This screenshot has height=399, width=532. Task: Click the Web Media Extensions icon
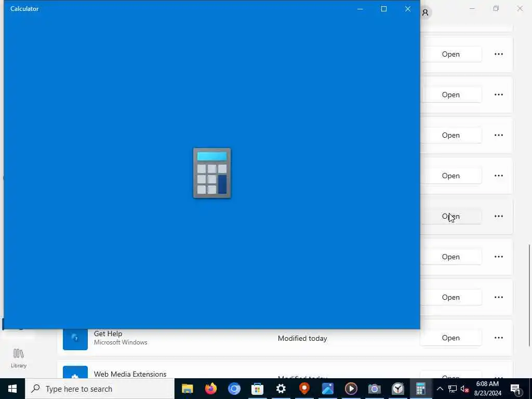[x=75, y=372]
